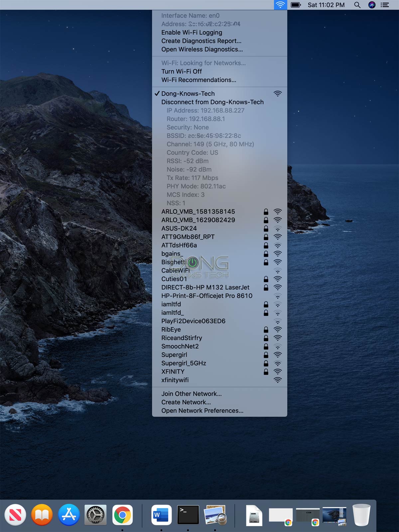Join the Cuties01 network
Screen dimensions: 399x532
pos(219,279)
